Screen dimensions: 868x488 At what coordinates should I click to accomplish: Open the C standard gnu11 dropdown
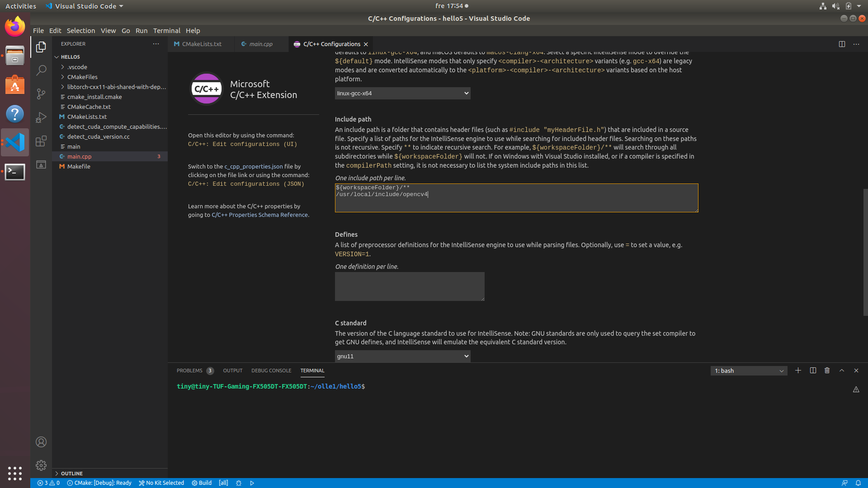coord(402,356)
